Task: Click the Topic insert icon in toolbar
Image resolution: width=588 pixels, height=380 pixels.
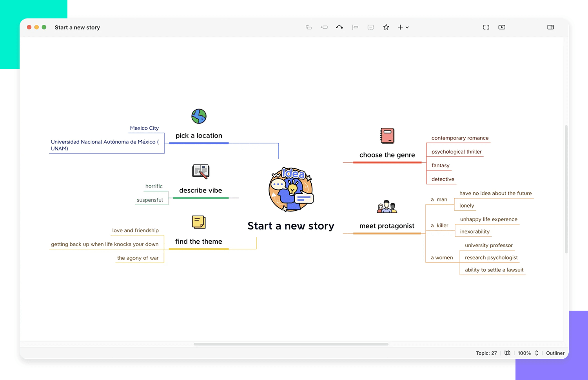Action: (x=309, y=27)
